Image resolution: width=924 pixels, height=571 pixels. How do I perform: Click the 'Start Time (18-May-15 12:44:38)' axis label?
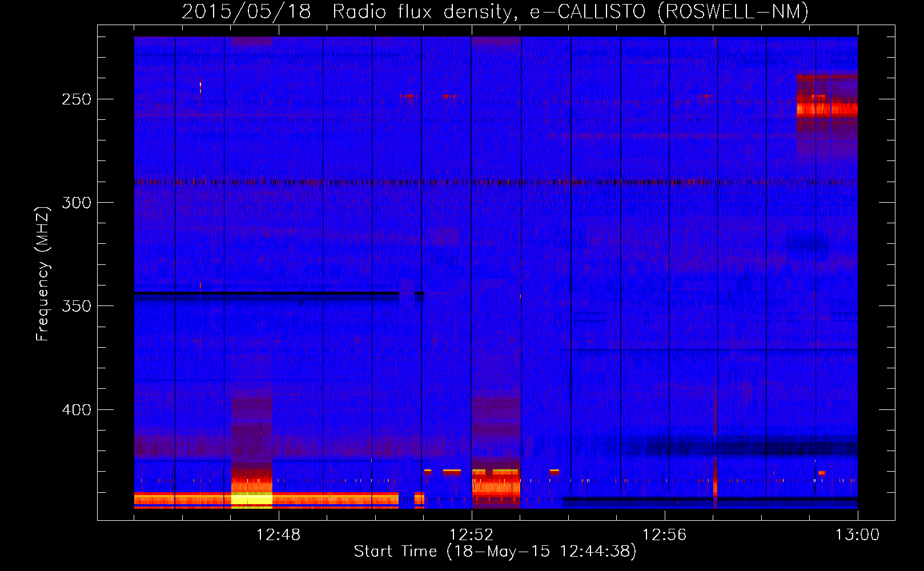click(495, 552)
